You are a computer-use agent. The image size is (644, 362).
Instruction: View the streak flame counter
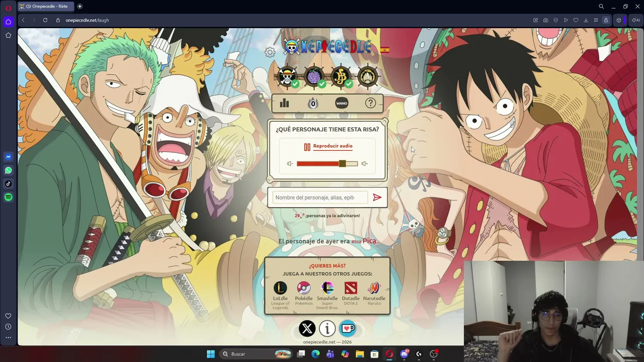313,103
